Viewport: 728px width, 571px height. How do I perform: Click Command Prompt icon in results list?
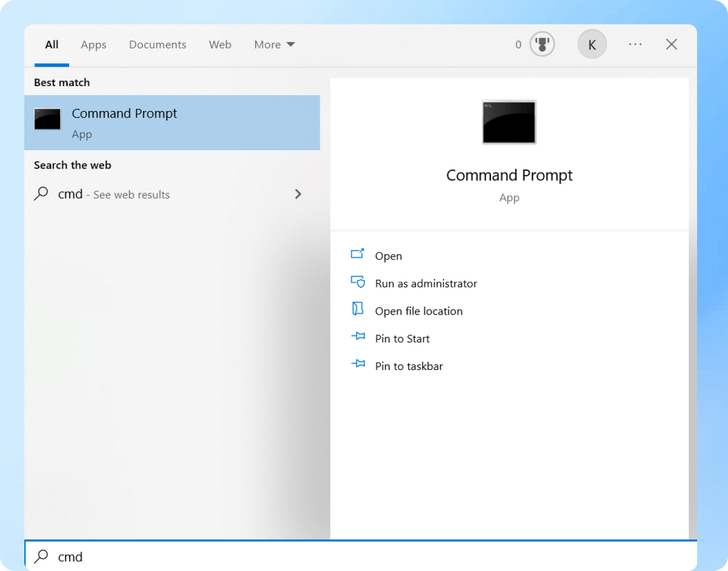(x=48, y=119)
